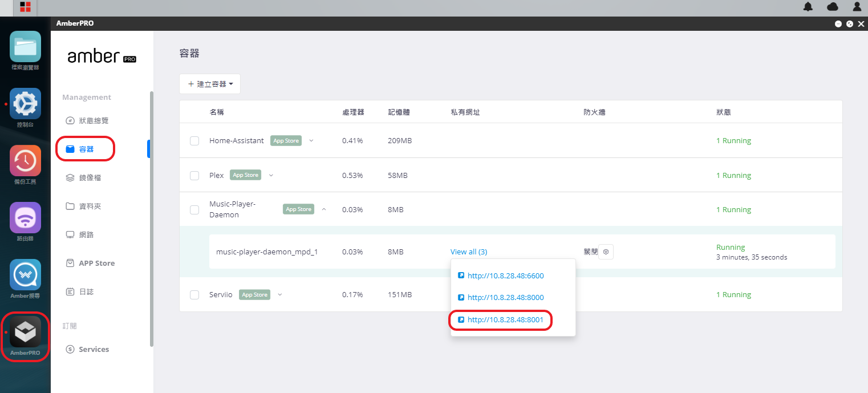Image resolution: width=868 pixels, height=393 pixels.
Task: Open the Router dock icon
Action: [x=25, y=218]
